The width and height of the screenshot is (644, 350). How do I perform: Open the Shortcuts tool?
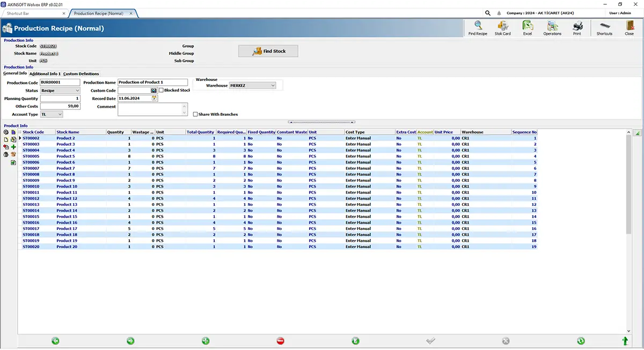tap(604, 28)
